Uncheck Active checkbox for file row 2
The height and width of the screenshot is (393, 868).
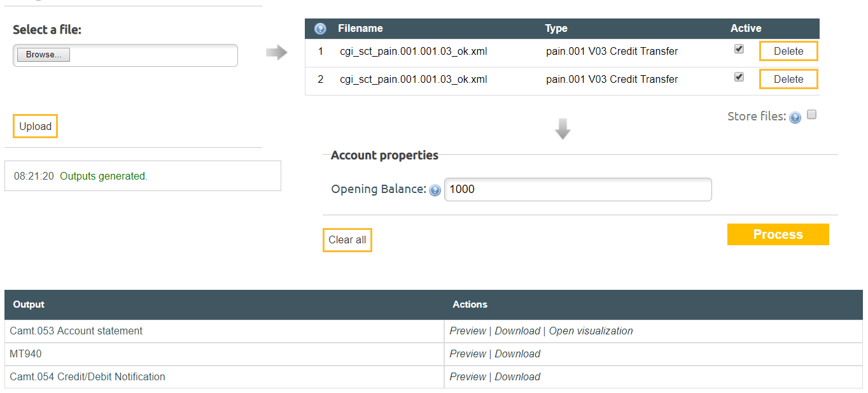(739, 77)
